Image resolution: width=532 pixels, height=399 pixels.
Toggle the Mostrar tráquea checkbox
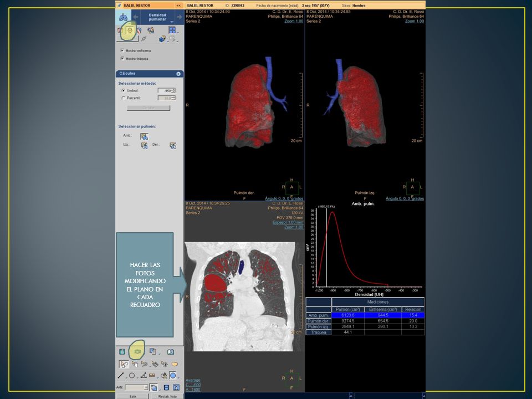[122, 58]
